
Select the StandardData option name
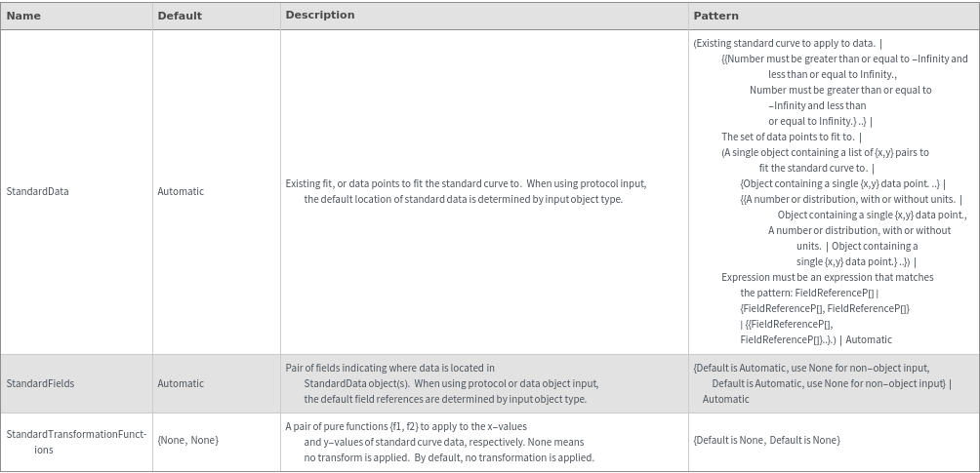tap(37, 191)
